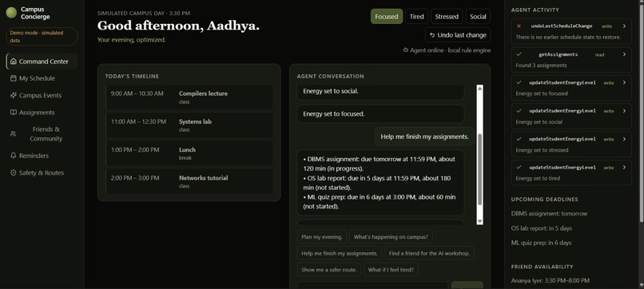Click 'Find a friend for the AI workshop.'

(x=429, y=253)
